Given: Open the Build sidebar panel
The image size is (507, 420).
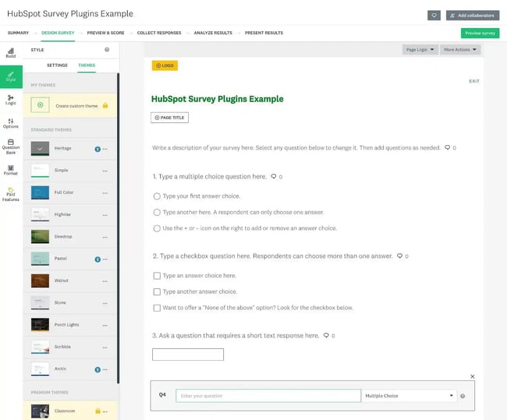Looking at the screenshot, I should tap(11, 53).
